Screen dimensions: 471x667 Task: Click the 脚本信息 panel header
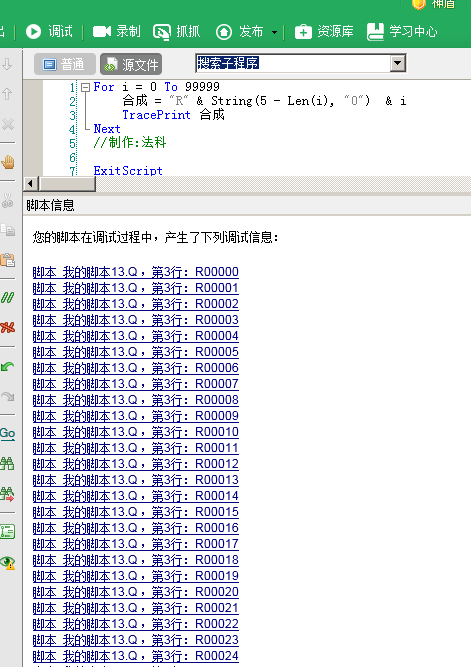tap(247, 205)
